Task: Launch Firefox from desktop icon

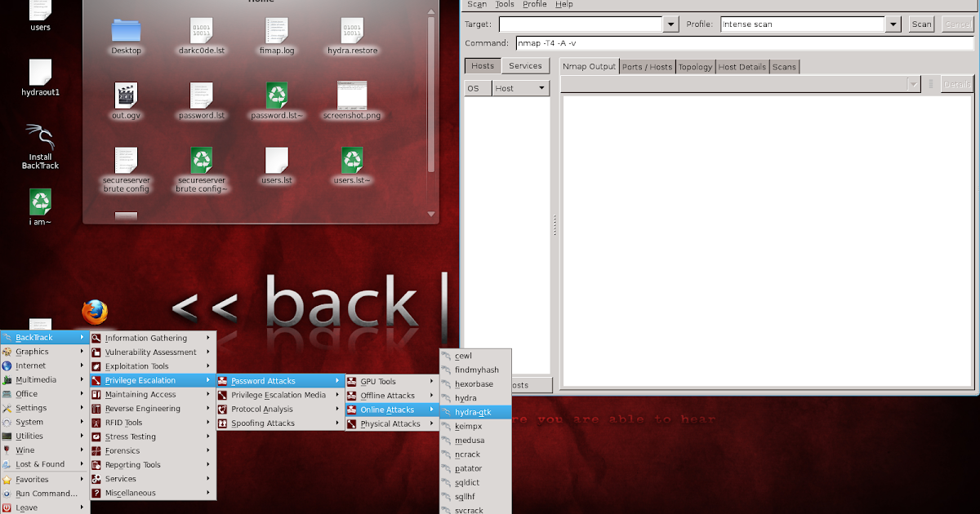Action: tap(95, 312)
